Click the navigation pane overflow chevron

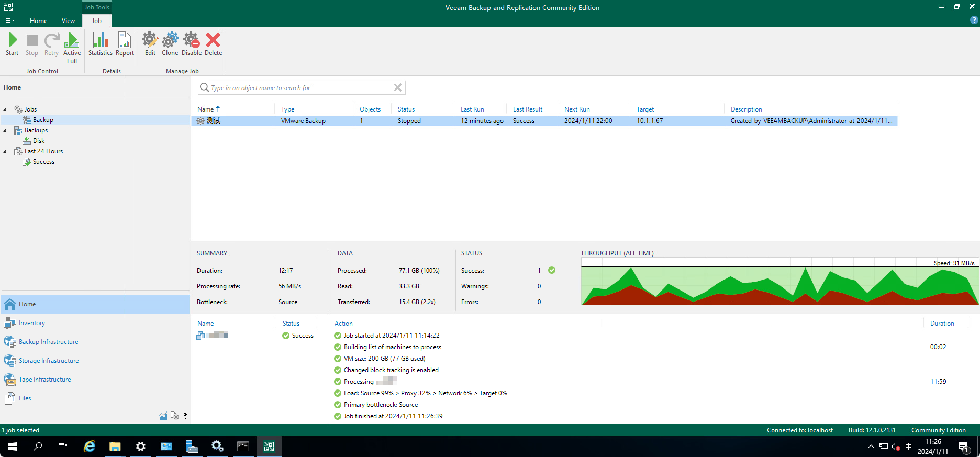185,416
